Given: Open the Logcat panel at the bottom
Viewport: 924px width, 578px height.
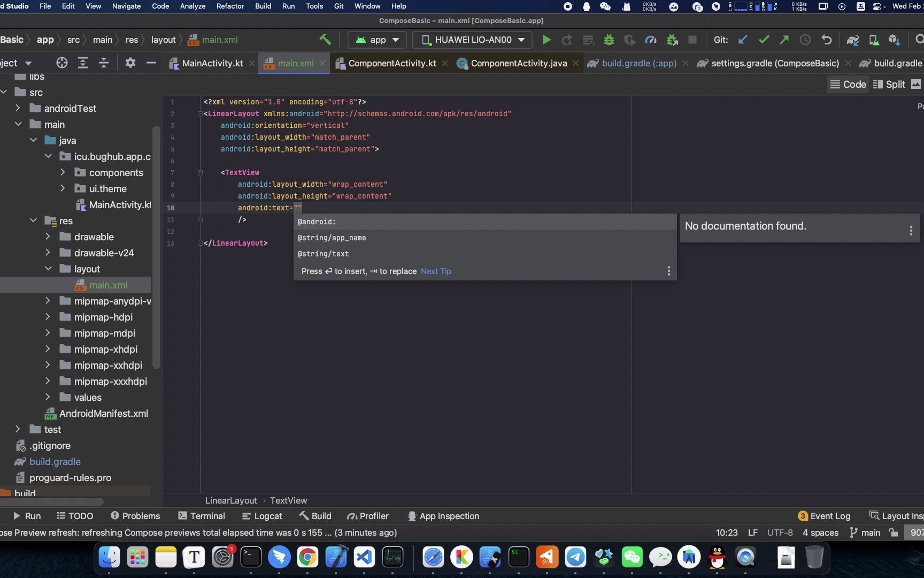Looking at the screenshot, I should click(262, 515).
